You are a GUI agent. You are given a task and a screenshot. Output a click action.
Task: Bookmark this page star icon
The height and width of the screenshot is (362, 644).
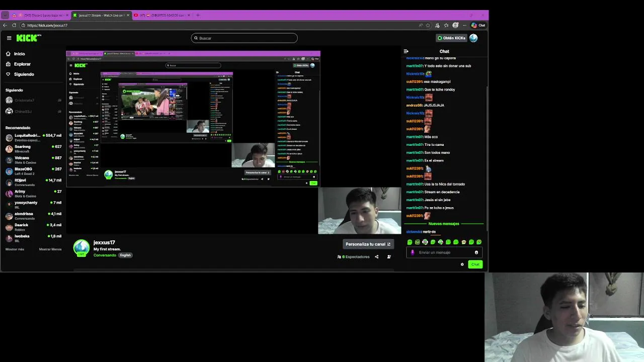(428, 25)
